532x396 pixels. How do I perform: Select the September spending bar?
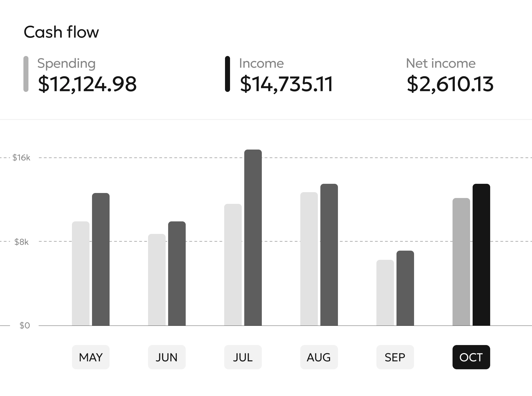385,293
